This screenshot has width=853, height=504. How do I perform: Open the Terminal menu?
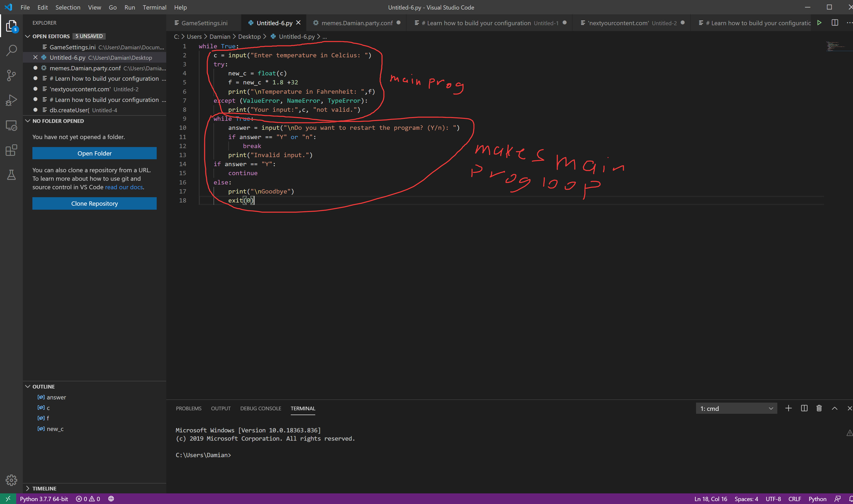pyautogui.click(x=154, y=7)
